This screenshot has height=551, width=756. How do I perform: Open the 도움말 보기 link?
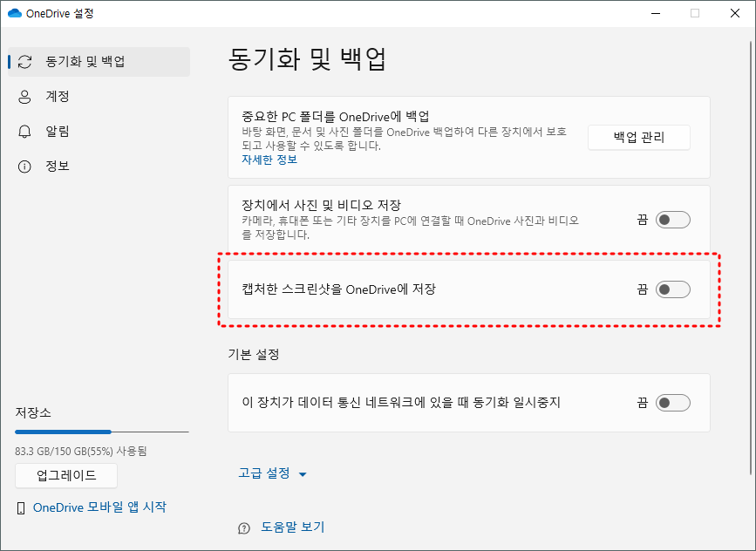(x=293, y=527)
